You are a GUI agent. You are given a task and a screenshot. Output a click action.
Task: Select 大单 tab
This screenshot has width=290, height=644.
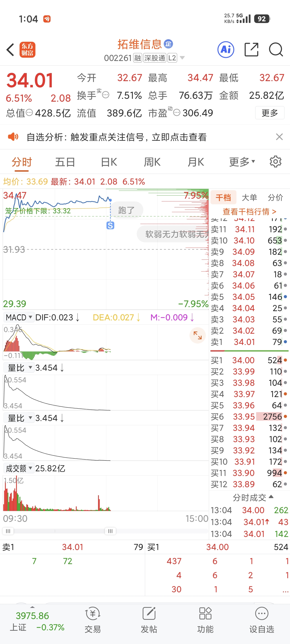[250, 197]
